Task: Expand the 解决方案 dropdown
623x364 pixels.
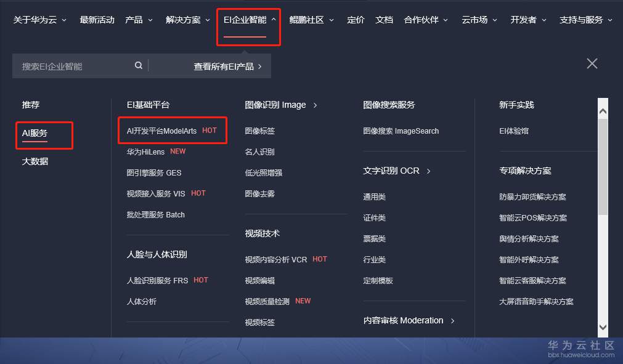Action: (187, 20)
